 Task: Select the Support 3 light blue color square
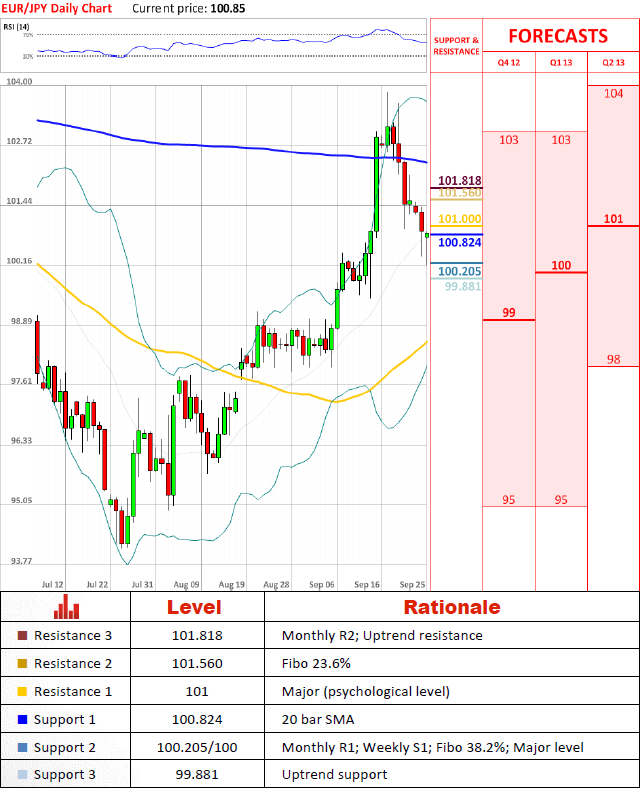(x=23, y=775)
